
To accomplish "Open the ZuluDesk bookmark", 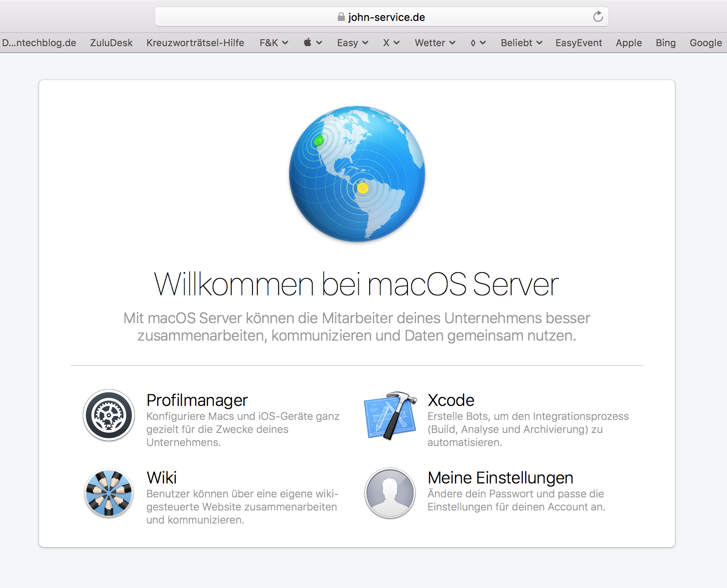I will coord(111,43).
